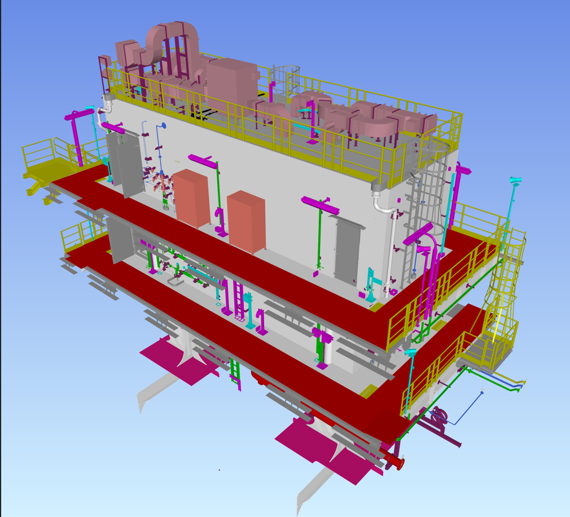Pick the green ladder beneath the lower deck
The width and height of the screenshot is (570, 517).
pos(235,373)
